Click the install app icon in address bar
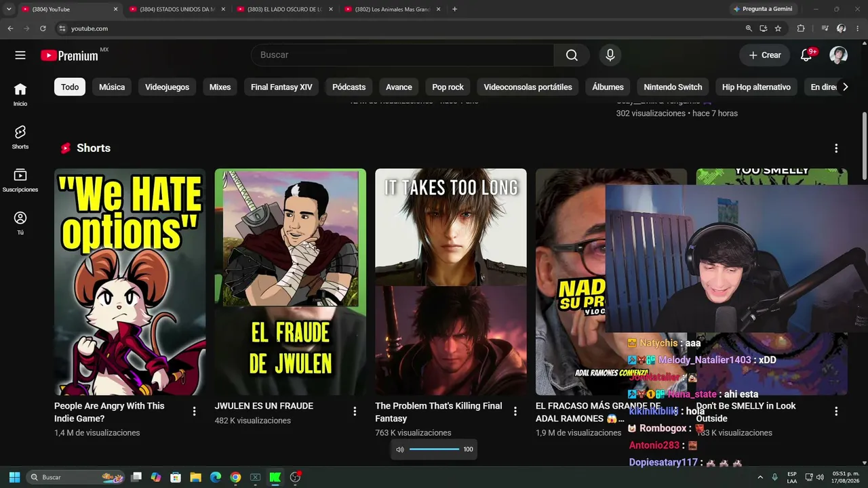868x488 pixels. click(764, 28)
